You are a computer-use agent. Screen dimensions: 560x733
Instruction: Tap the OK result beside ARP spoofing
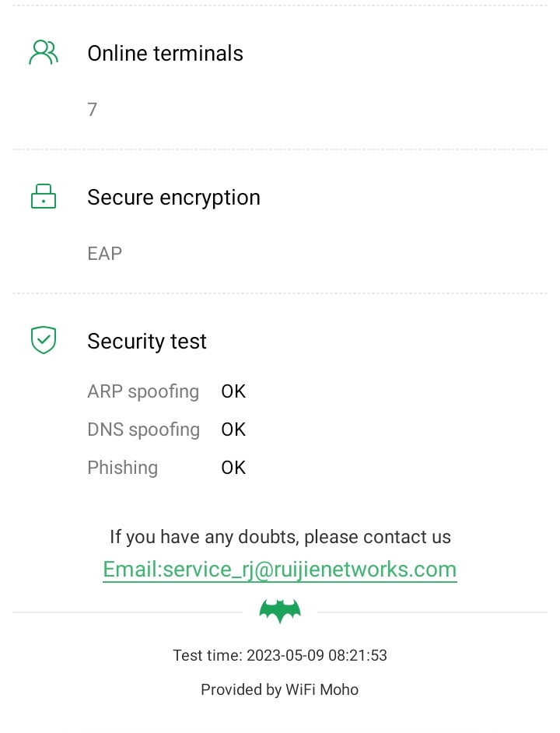tap(233, 391)
